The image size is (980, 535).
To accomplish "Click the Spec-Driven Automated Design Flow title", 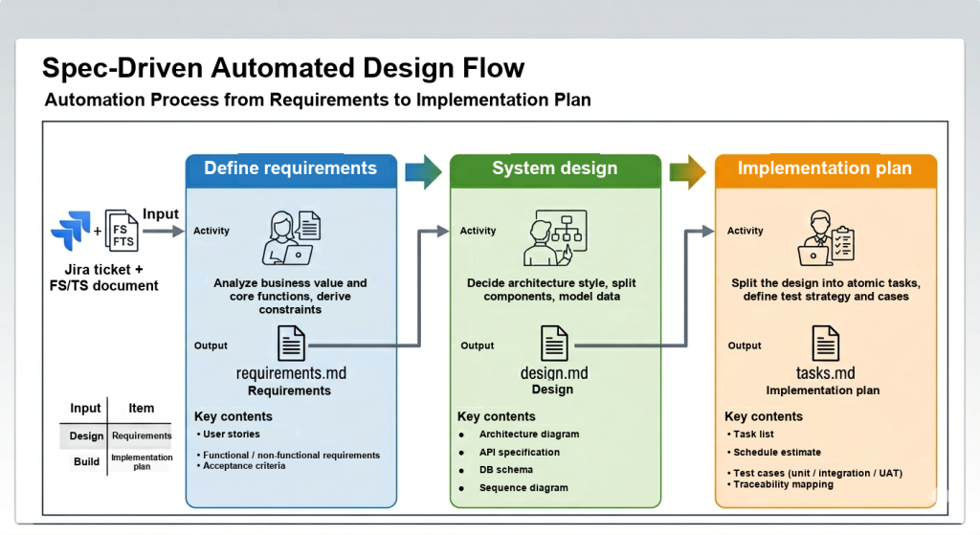I will click(x=283, y=68).
